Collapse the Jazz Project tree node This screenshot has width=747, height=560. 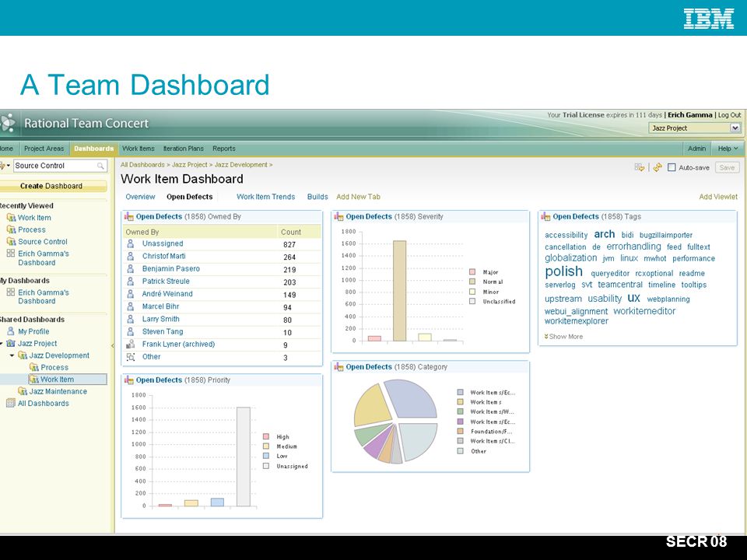pyautogui.click(x=2, y=343)
